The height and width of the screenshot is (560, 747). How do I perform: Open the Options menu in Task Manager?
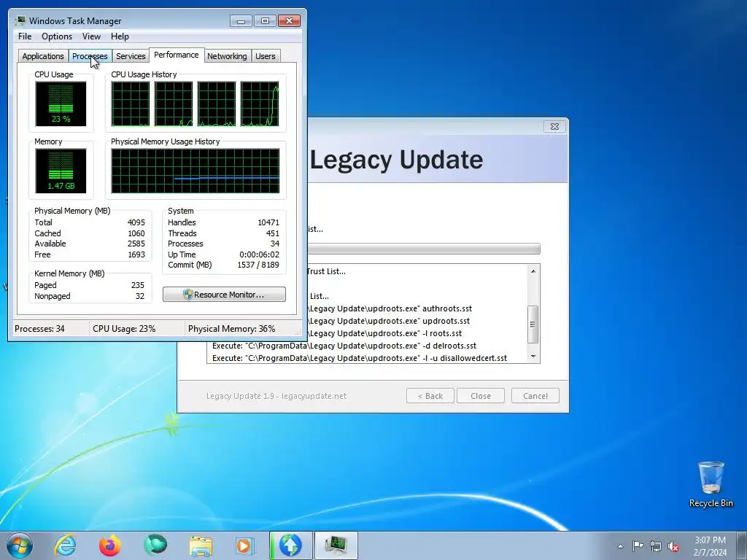(x=57, y=36)
